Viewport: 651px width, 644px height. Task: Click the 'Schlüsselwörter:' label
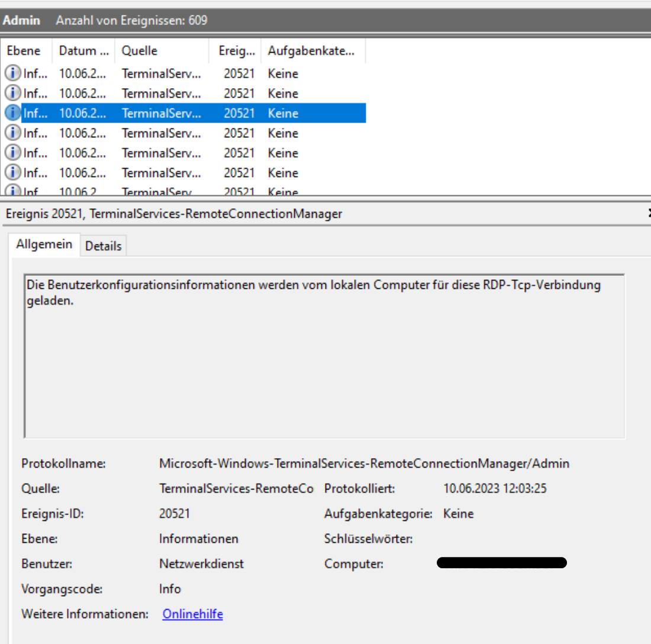(368, 539)
